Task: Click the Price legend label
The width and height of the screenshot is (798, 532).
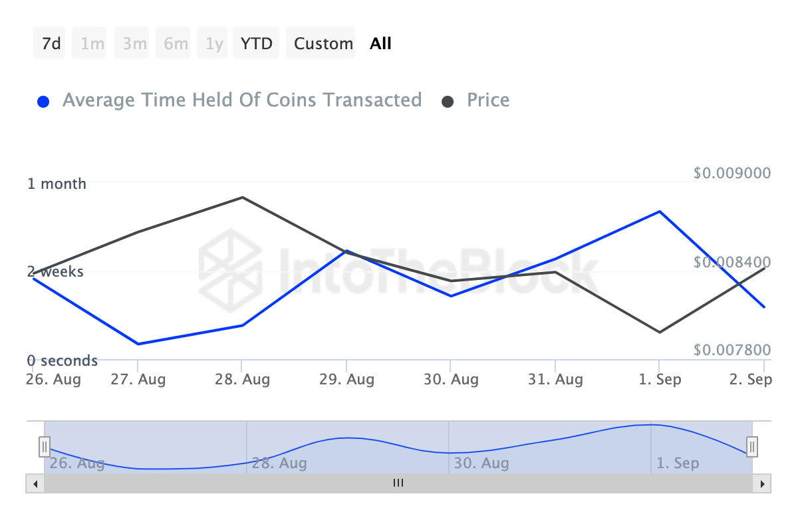Action: point(488,100)
